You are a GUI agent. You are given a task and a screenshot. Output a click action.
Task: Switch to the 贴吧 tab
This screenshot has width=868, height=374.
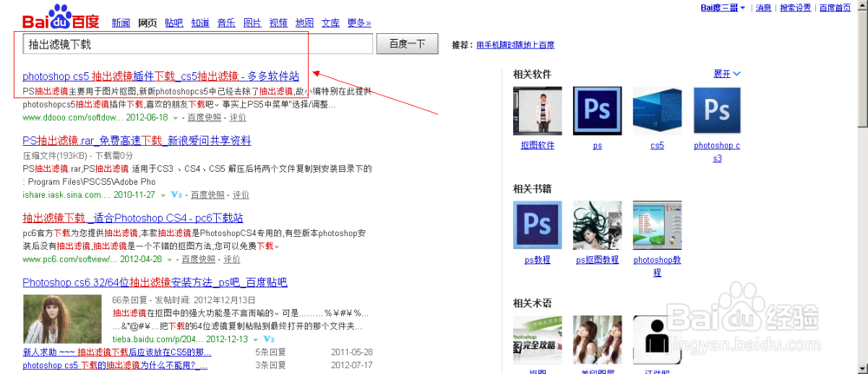pyautogui.click(x=174, y=23)
